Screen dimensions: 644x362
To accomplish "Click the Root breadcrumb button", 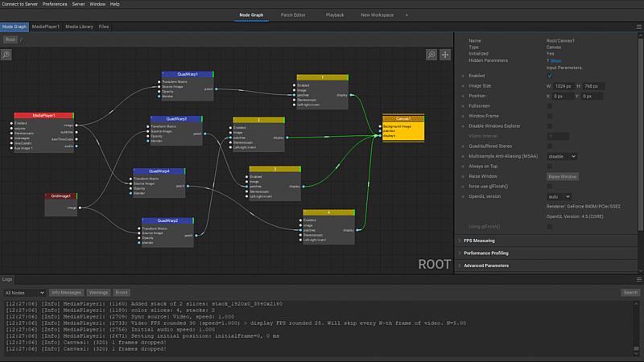I will (x=10, y=39).
